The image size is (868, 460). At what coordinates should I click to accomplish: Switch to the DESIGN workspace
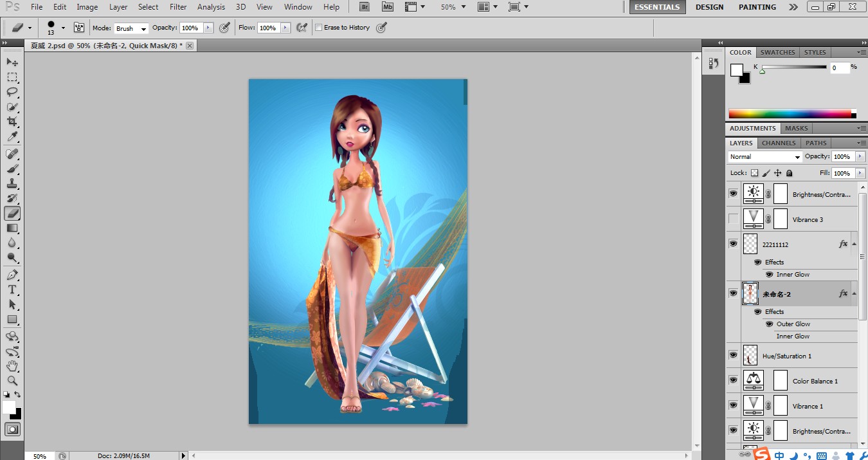pyautogui.click(x=709, y=7)
